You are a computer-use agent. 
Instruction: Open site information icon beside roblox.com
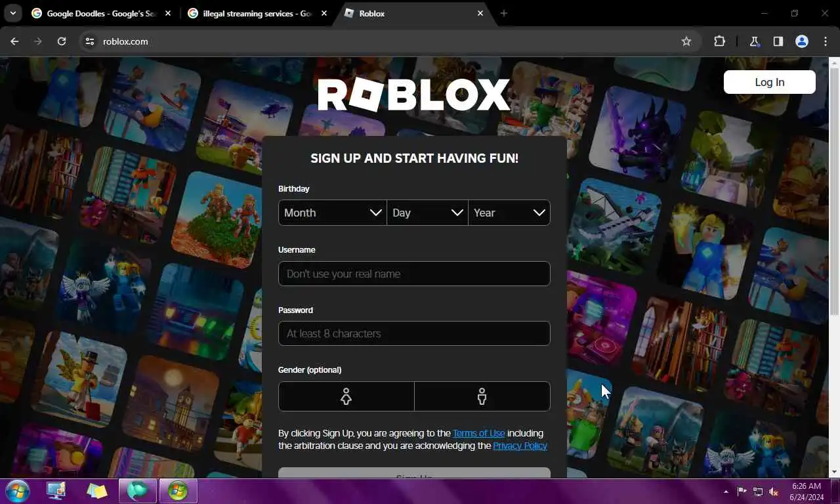[90, 41]
